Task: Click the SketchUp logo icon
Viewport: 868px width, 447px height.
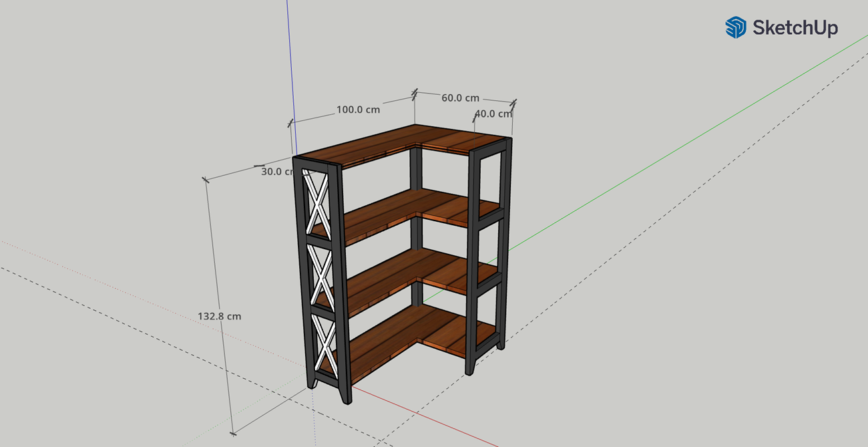Action: click(x=735, y=27)
